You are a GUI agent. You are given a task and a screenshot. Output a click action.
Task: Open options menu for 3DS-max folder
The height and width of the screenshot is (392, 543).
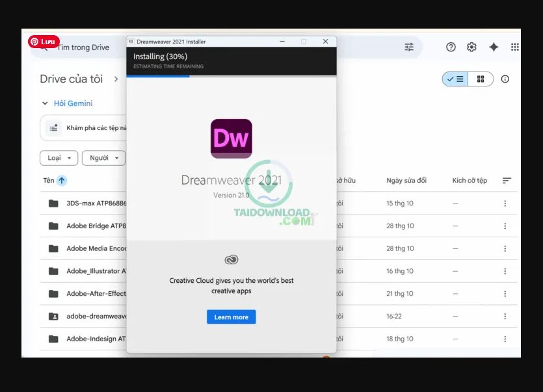tap(505, 203)
